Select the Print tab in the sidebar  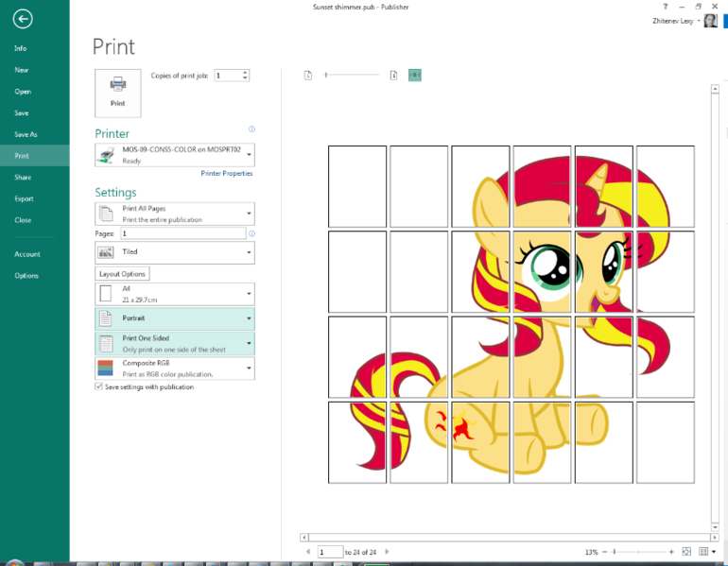(x=22, y=155)
